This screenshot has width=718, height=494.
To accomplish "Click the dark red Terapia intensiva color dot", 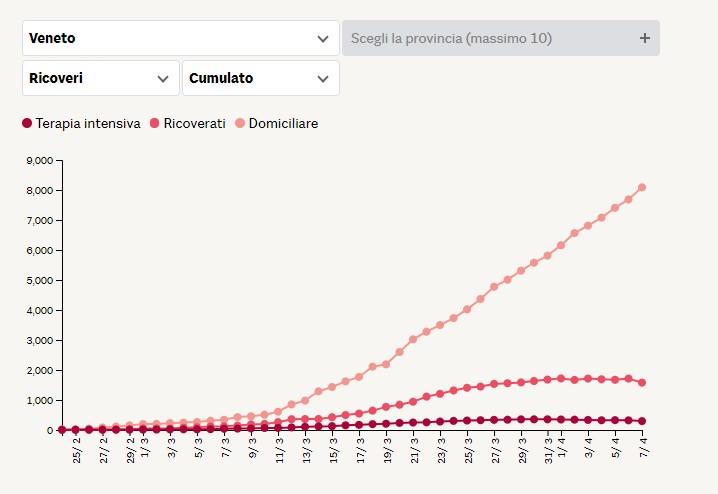I will tap(27, 123).
